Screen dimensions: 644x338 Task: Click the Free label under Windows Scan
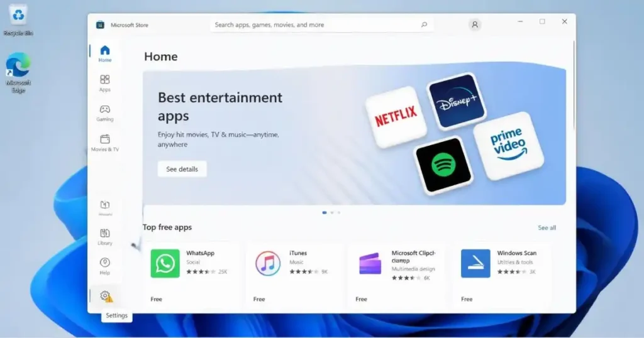coord(467,299)
